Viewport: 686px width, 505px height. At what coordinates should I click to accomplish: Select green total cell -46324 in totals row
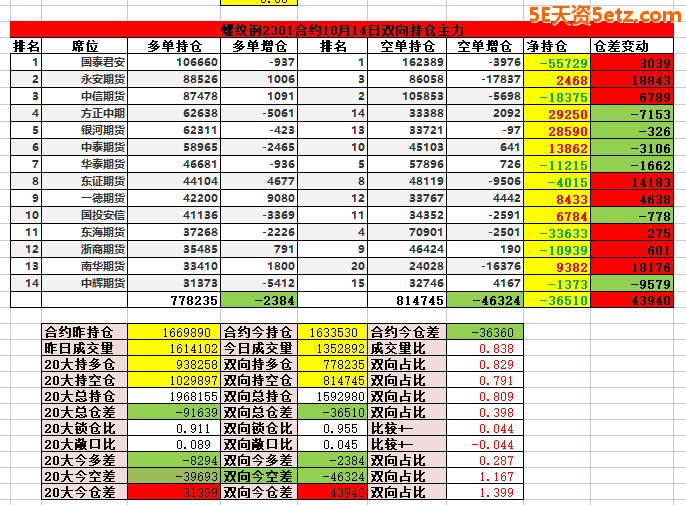click(485, 300)
